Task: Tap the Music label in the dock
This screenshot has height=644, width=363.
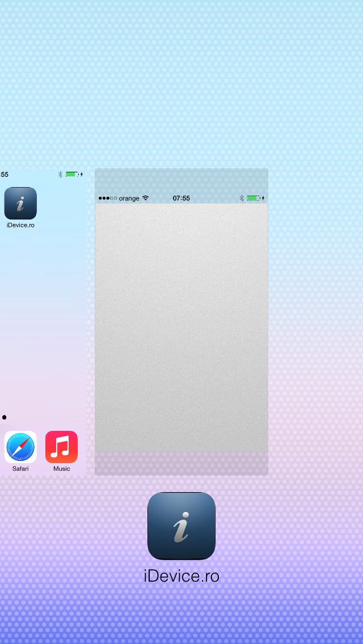Action: point(61,469)
